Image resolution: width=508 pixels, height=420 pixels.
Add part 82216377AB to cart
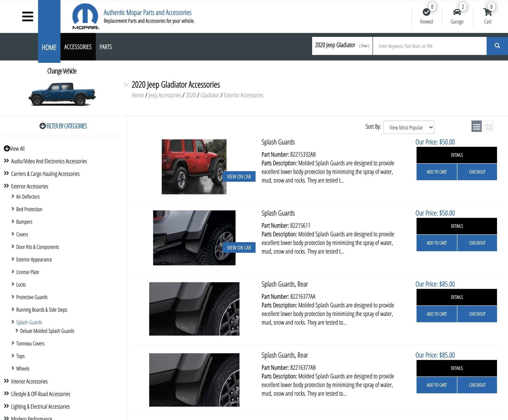[437, 385]
